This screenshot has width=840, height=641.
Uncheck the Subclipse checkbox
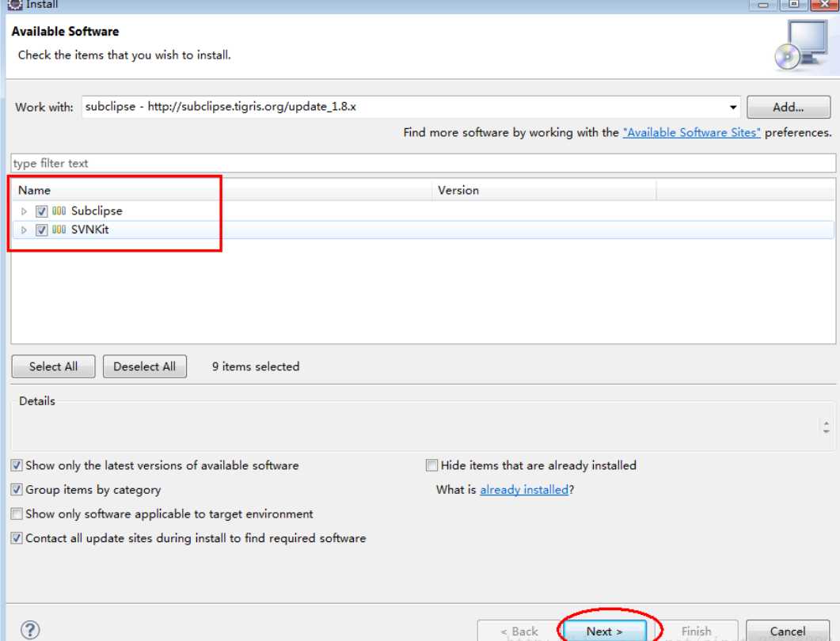[41, 211]
